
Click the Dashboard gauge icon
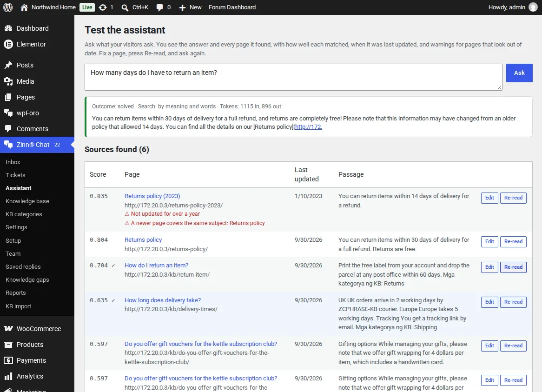(8, 28)
